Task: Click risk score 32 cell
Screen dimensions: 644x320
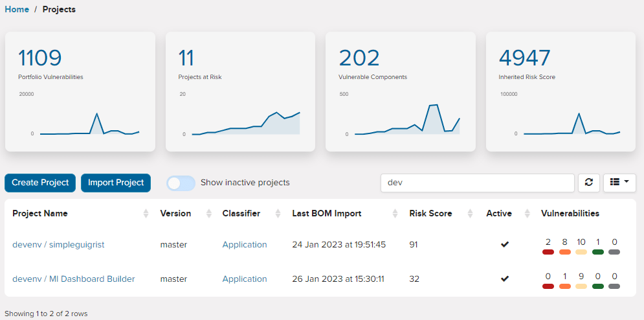Action: (x=414, y=279)
